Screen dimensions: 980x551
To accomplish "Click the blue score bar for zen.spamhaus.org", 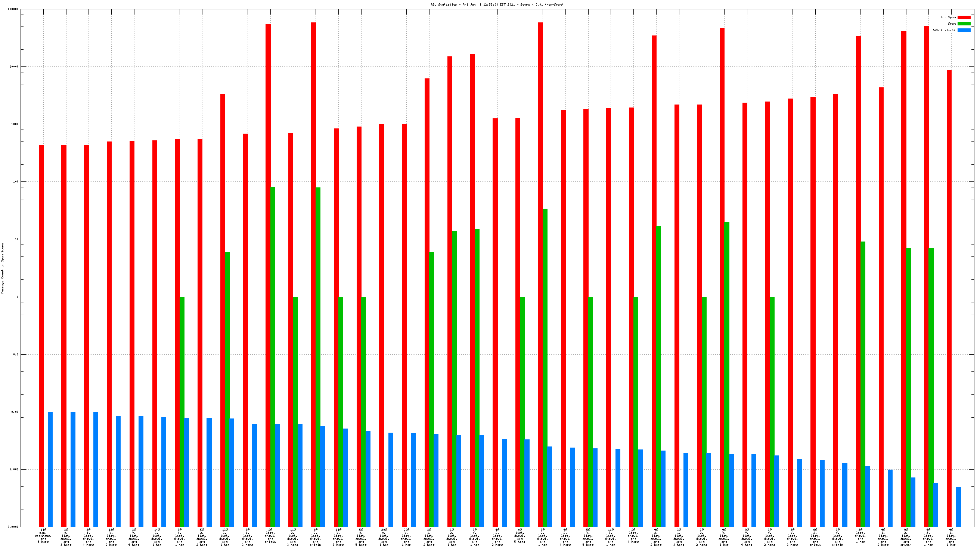I will click(50, 469).
